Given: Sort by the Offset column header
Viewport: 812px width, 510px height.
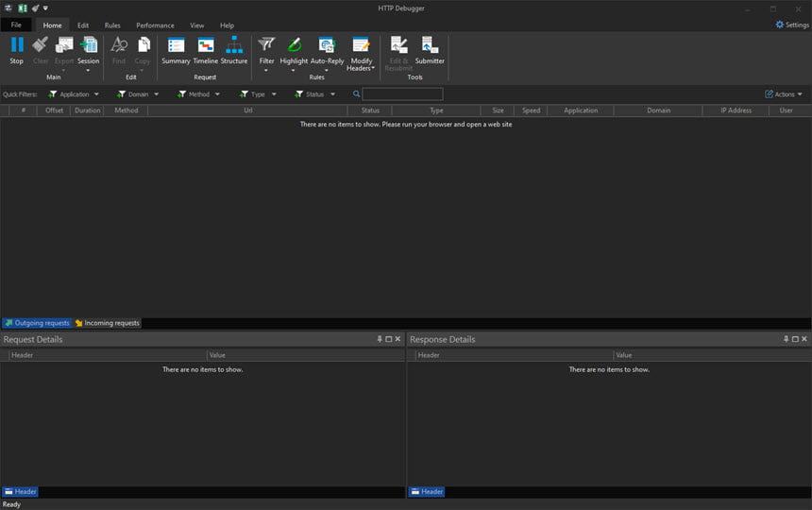Looking at the screenshot, I should [x=54, y=110].
